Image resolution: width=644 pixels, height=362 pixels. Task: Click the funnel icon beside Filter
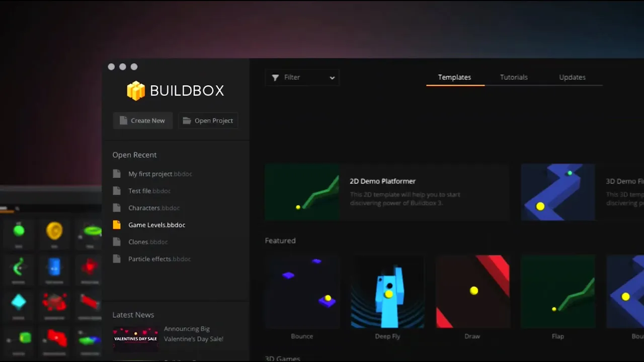pyautogui.click(x=275, y=77)
